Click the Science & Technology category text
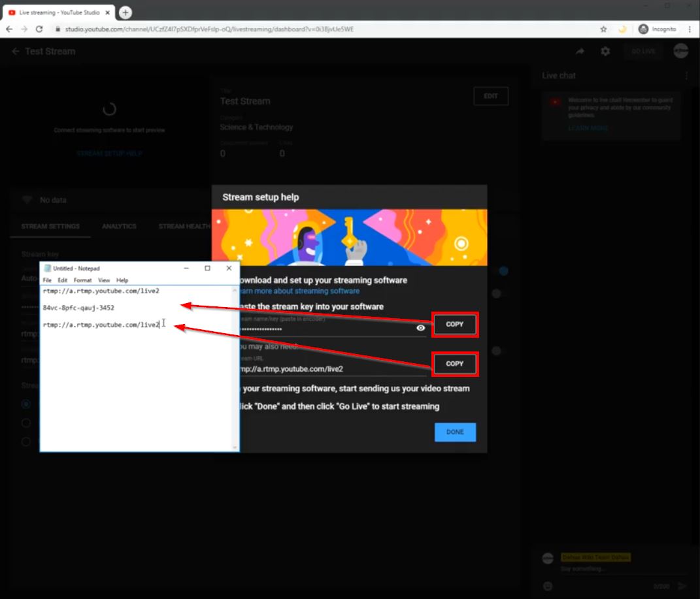The width and height of the screenshot is (700, 599). point(256,127)
